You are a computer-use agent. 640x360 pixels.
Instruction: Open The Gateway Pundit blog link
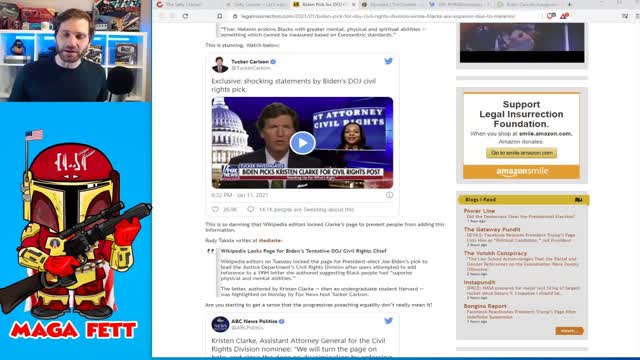pyautogui.click(x=492, y=229)
